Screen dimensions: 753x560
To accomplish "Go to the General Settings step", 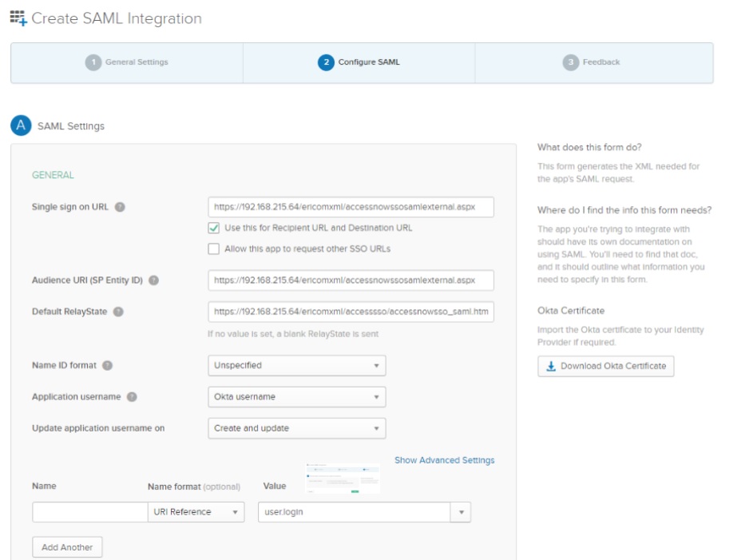I will click(127, 62).
